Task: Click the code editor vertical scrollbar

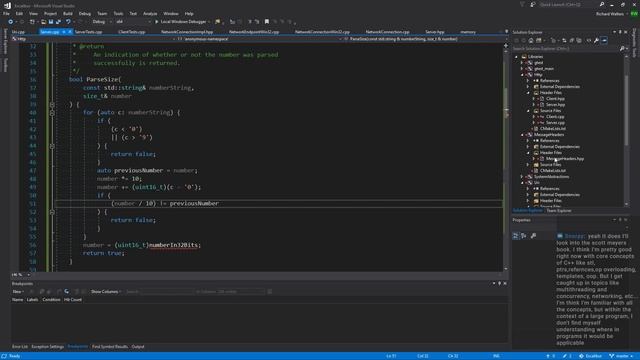Action: [506, 157]
